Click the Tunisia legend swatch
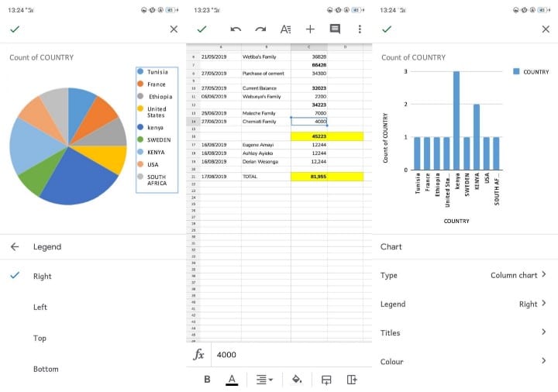 (140, 71)
